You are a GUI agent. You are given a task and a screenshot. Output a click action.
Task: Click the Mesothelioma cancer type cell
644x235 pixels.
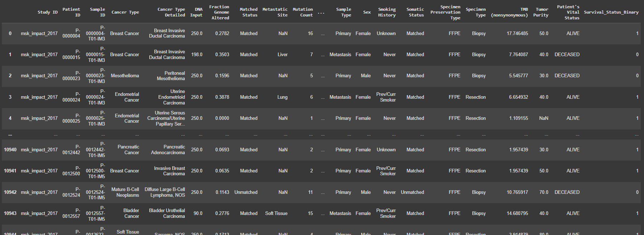(125, 76)
